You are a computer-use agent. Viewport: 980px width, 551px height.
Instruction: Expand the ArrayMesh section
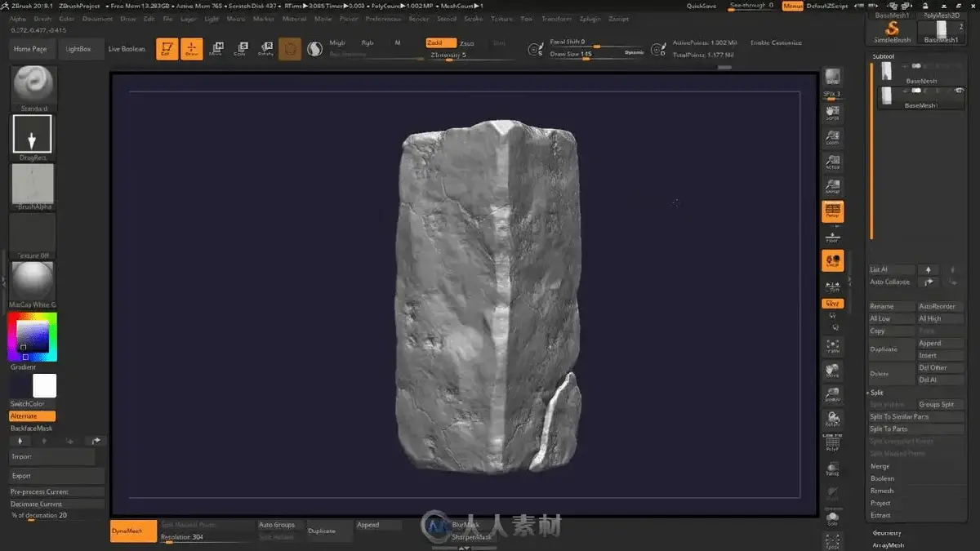click(889, 545)
